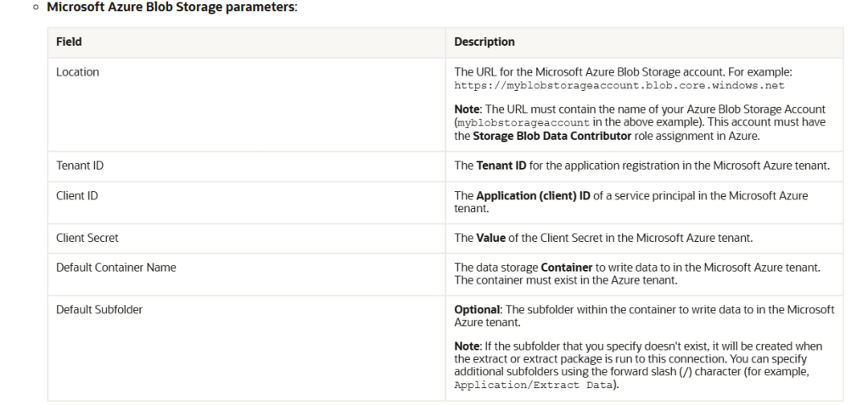Click the 'Default Subfolder' field cell
The height and width of the screenshot is (405, 868).
(x=98, y=309)
